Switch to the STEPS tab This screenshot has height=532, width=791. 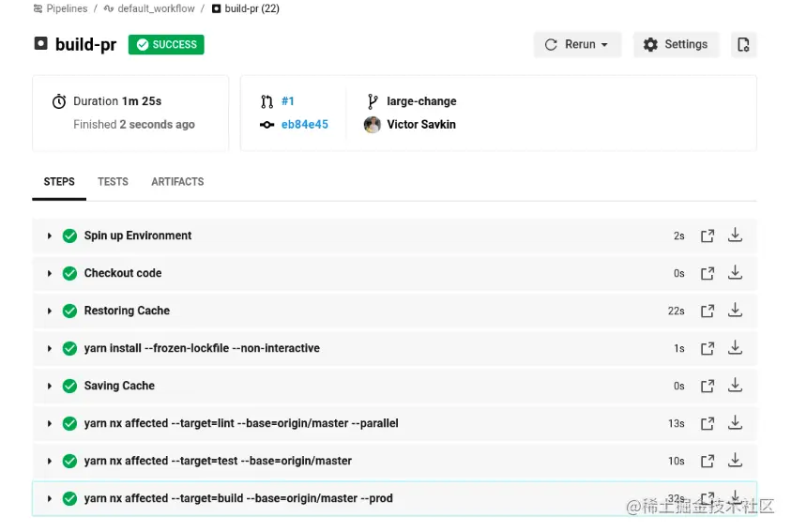[59, 182]
